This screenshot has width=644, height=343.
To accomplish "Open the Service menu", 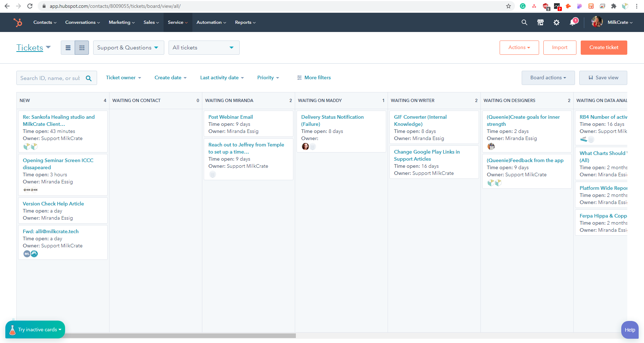I will click(178, 22).
